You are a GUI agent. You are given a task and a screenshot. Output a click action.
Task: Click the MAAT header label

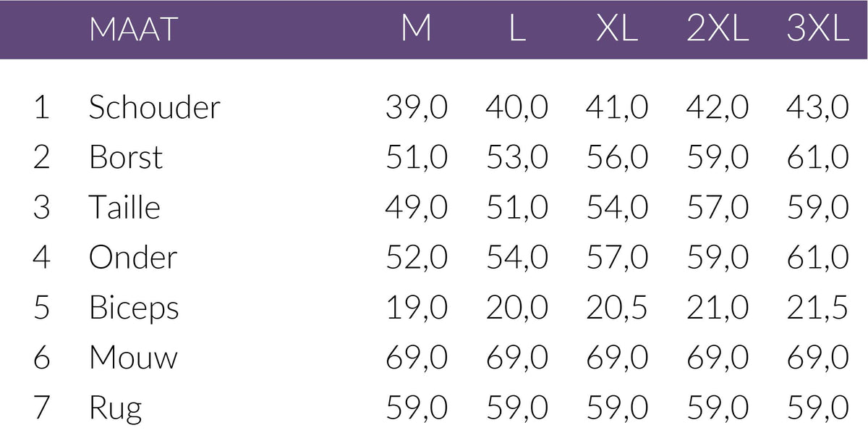(133, 30)
